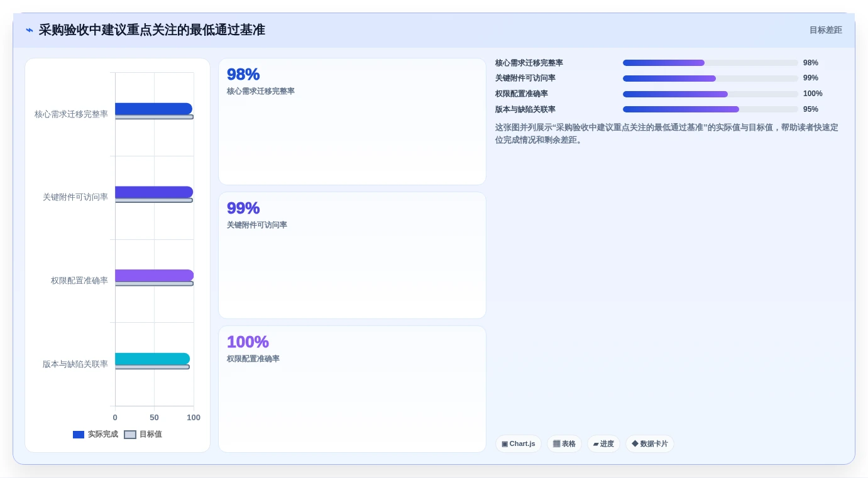Click the page title 采购验收中建议重点关注的最低通过基准

[152, 30]
